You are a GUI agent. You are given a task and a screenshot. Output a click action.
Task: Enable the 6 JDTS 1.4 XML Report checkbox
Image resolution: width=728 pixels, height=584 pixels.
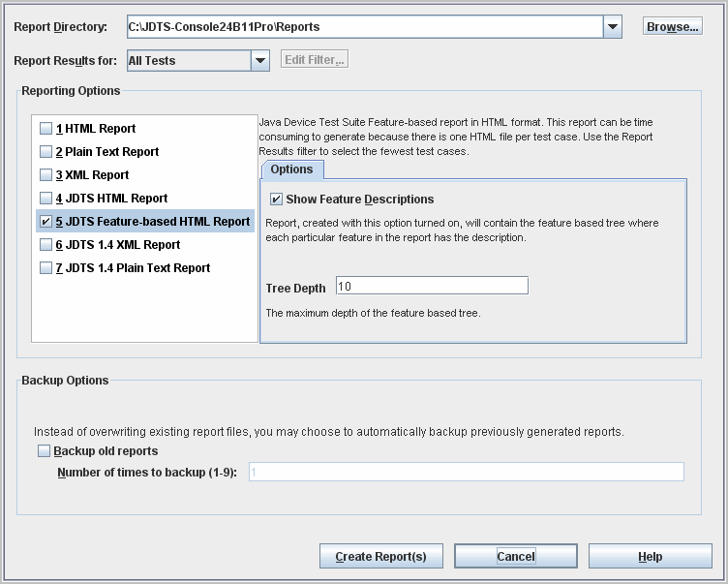(x=45, y=244)
